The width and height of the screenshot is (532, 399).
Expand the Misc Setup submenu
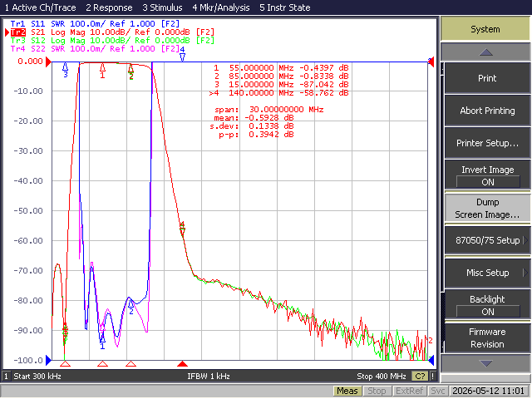(x=488, y=273)
